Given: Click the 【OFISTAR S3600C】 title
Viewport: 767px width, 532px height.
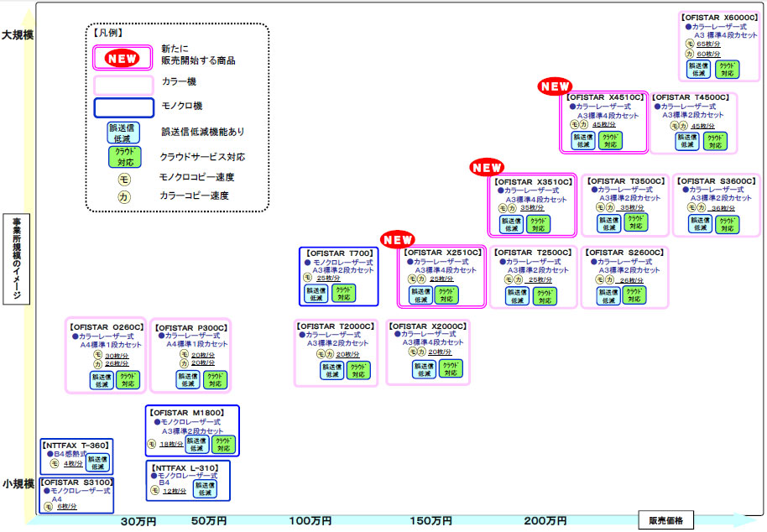Looking at the screenshot, I should click(x=717, y=181).
